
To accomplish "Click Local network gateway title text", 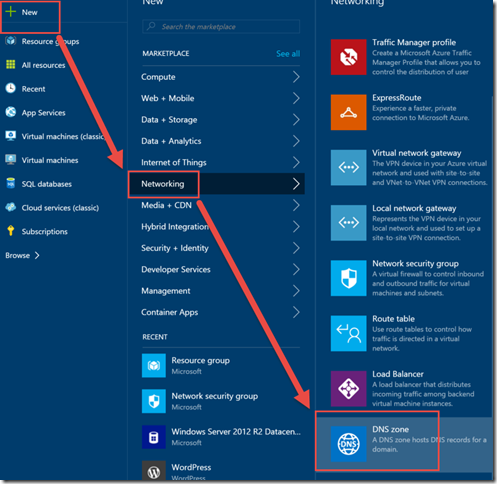I will coord(414,208).
